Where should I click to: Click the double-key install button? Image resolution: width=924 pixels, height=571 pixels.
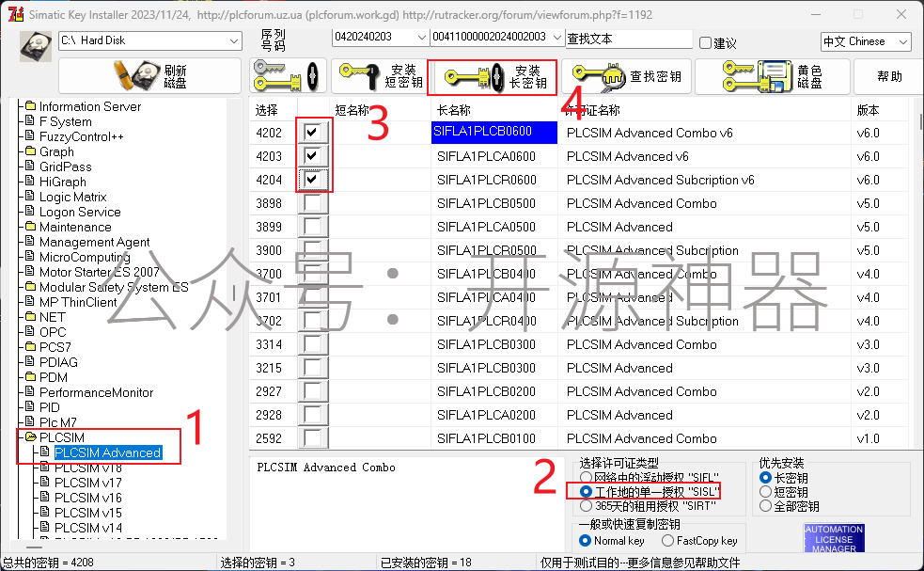(289, 76)
